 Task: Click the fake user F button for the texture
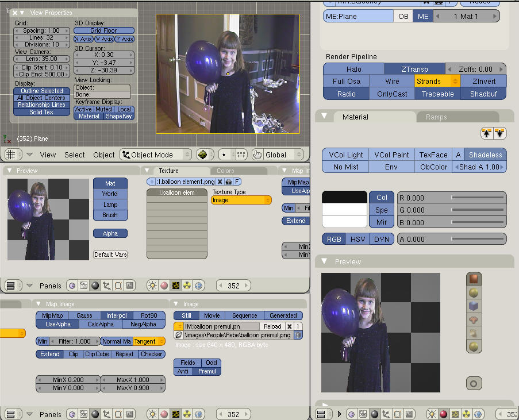[237, 182]
